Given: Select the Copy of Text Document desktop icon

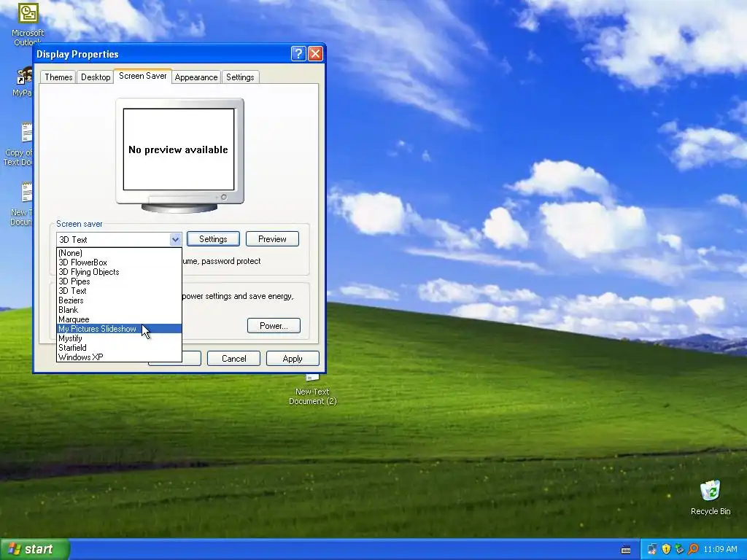Looking at the screenshot, I should 19,144.
